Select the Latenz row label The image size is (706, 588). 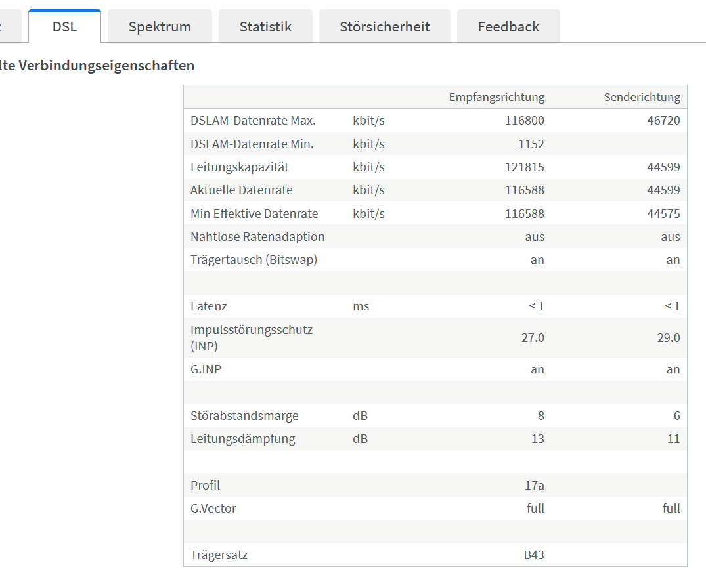(208, 306)
